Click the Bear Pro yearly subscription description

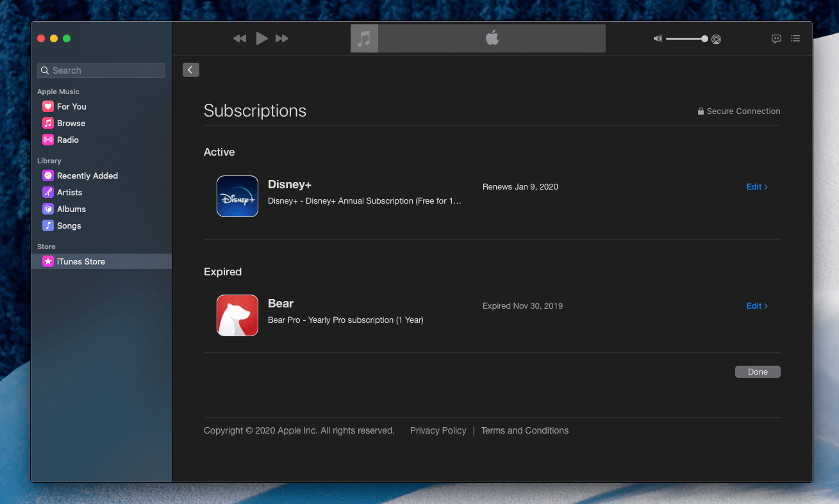click(345, 320)
